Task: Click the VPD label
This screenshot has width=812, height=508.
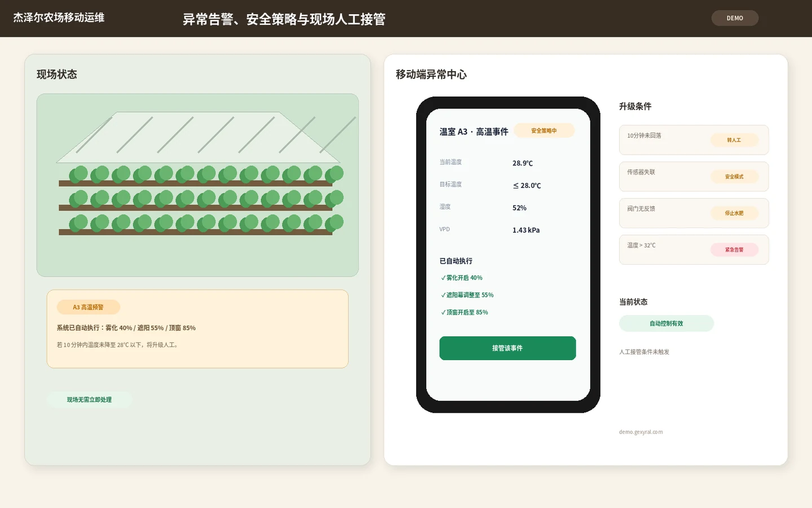Action: coord(444,229)
